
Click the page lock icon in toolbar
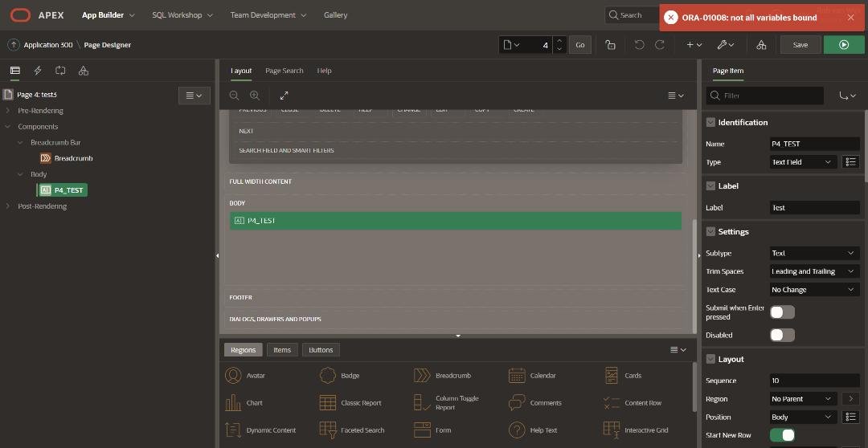point(610,45)
